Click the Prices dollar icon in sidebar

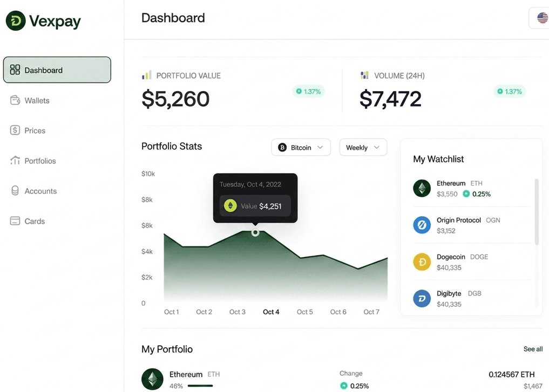15,130
